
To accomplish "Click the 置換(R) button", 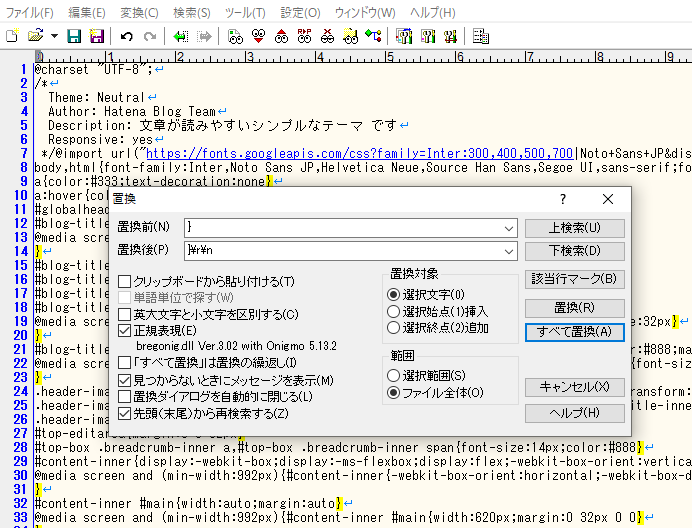I will click(x=575, y=308).
